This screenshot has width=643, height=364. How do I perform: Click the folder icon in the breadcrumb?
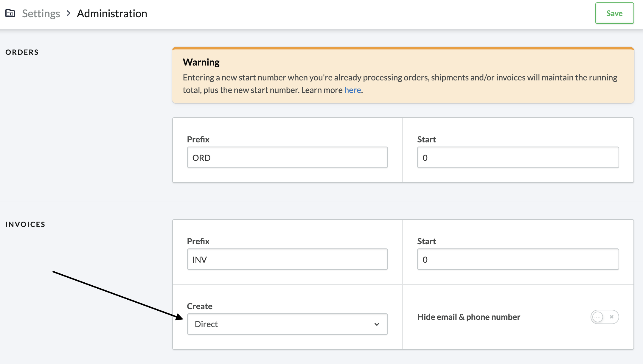tap(10, 13)
